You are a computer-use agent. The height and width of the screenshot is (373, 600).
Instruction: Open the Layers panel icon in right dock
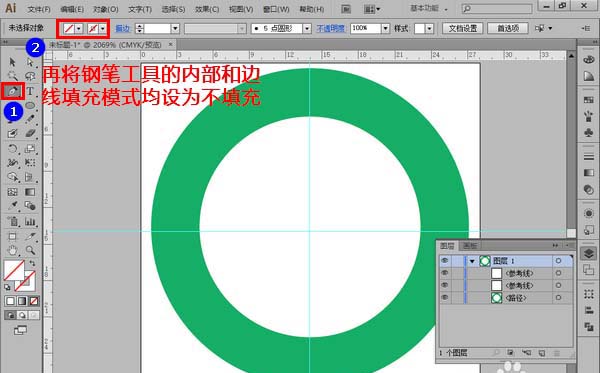589,253
